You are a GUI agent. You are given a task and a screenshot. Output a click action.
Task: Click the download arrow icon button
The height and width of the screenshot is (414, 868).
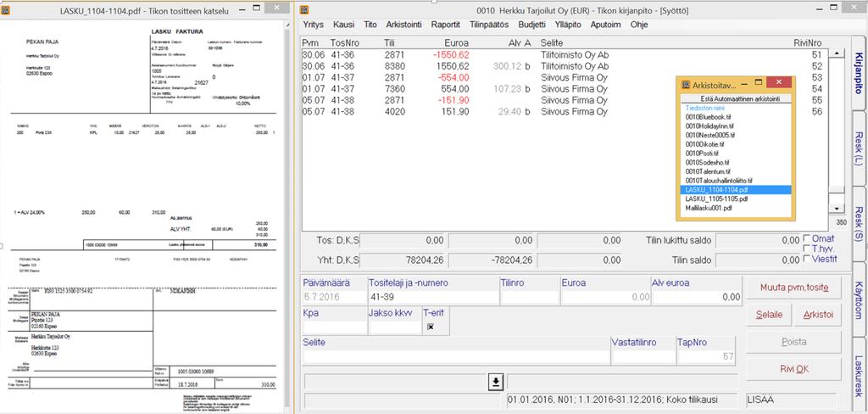(495, 382)
